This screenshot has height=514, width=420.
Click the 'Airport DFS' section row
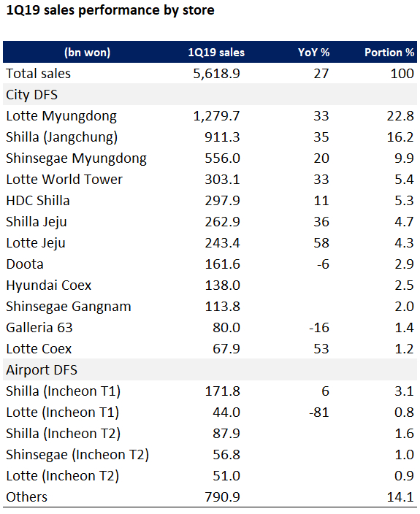[x=210, y=369]
